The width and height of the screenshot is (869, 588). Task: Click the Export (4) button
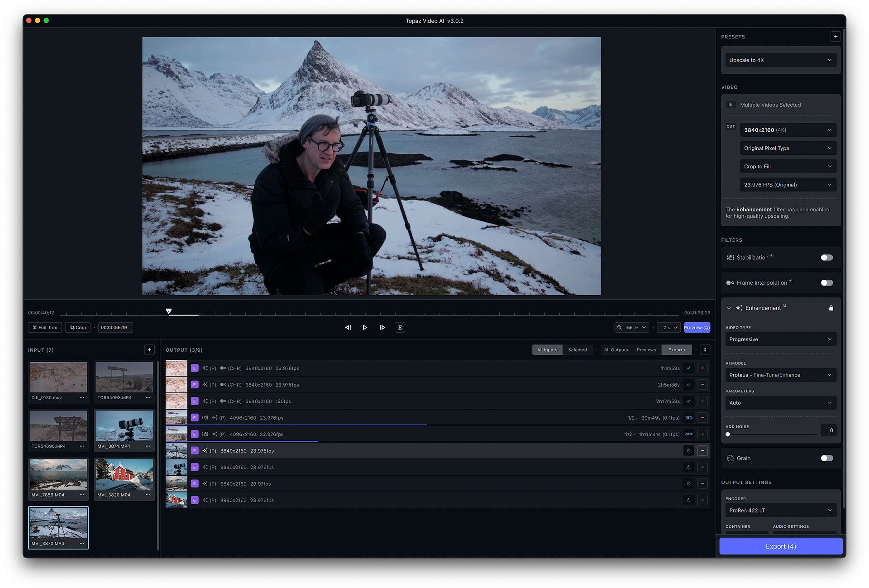(780, 546)
